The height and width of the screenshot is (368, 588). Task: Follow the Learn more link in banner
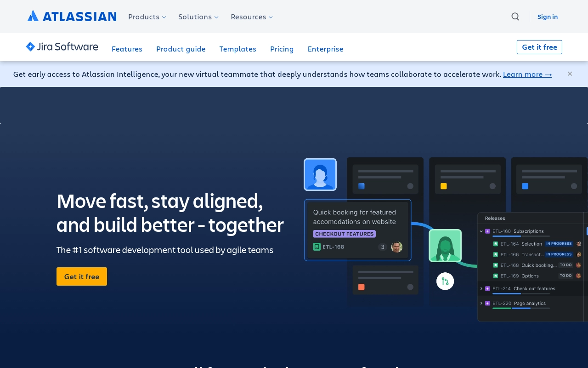(x=527, y=74)
